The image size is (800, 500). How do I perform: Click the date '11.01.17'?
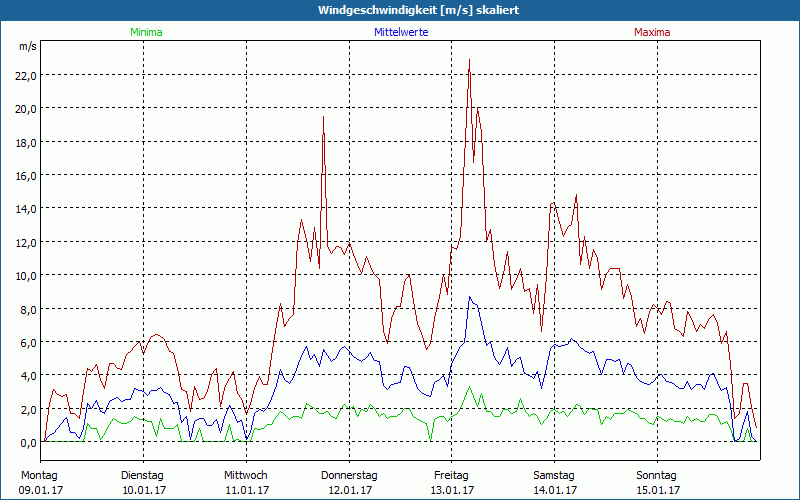[x=247, y=490]
